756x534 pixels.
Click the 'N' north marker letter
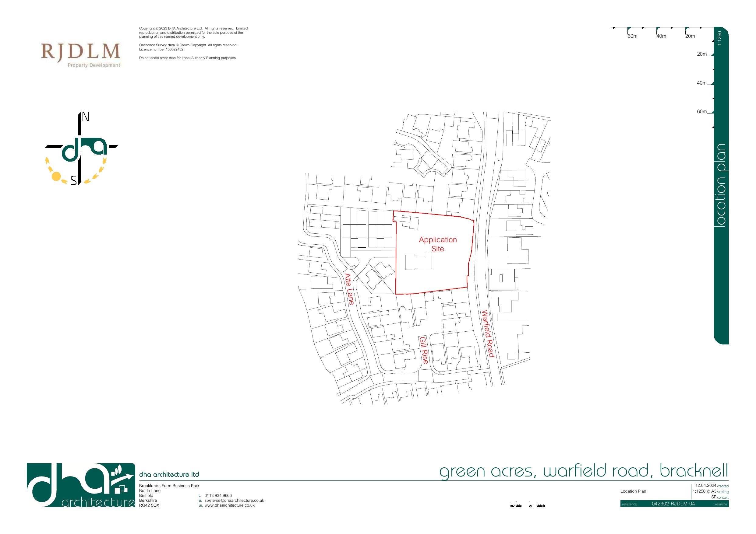click(x=86, y=117)
